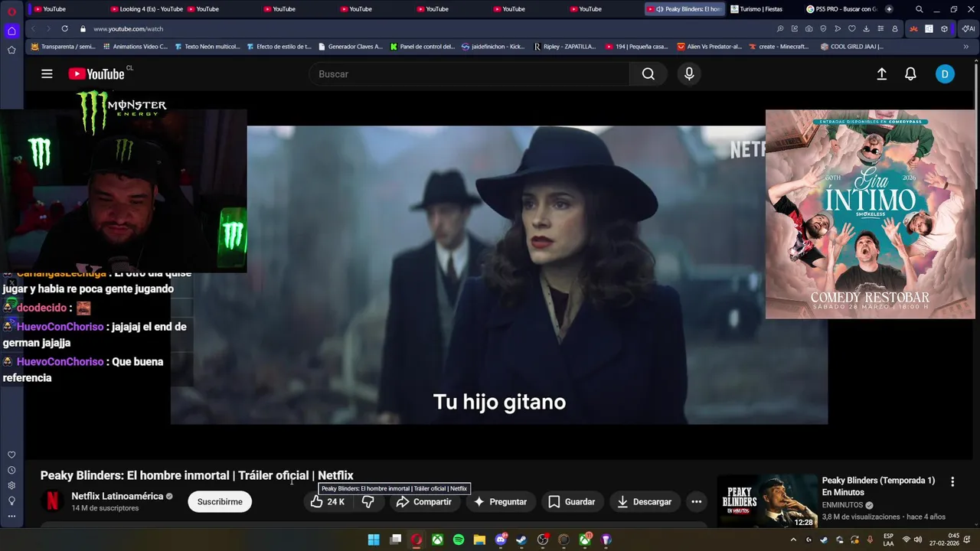Open Opera sidebar heart favorites
The width and height of the screenshot is (980, 551).
coord(11,455)
